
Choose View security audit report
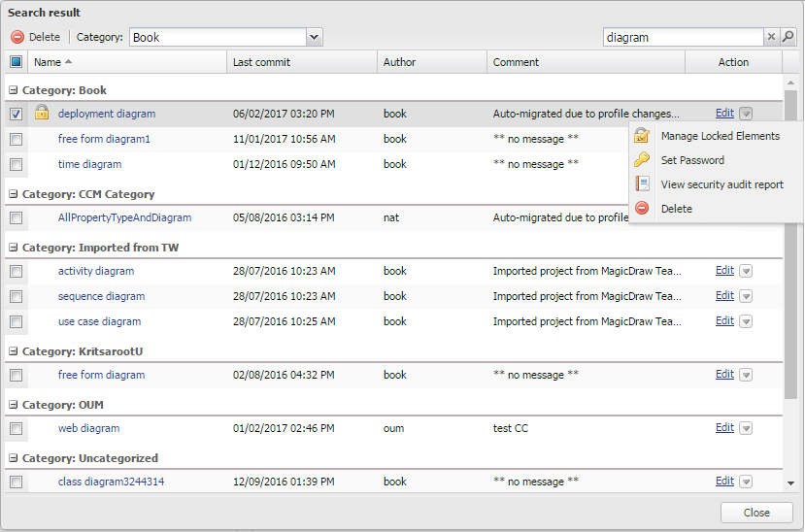[x=721, y=184]
